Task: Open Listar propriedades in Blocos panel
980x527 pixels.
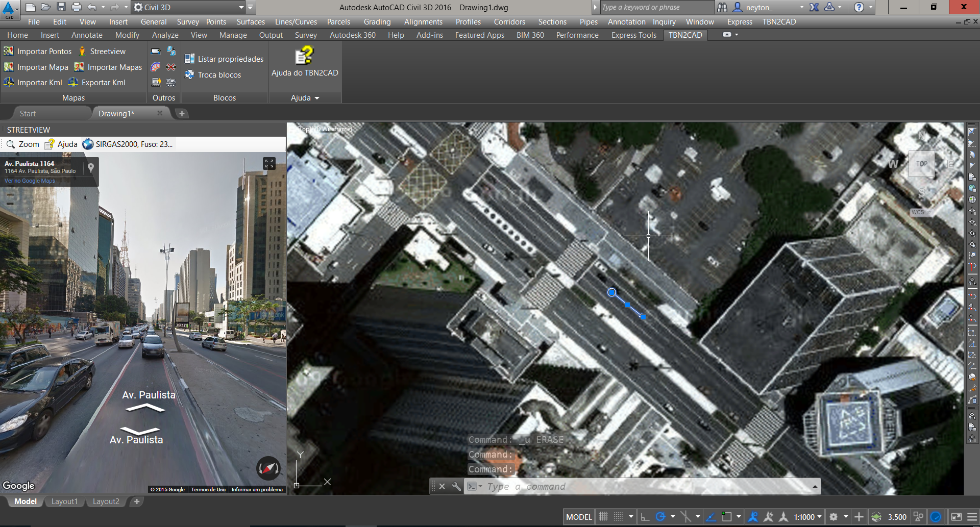Action: [224, 59]
